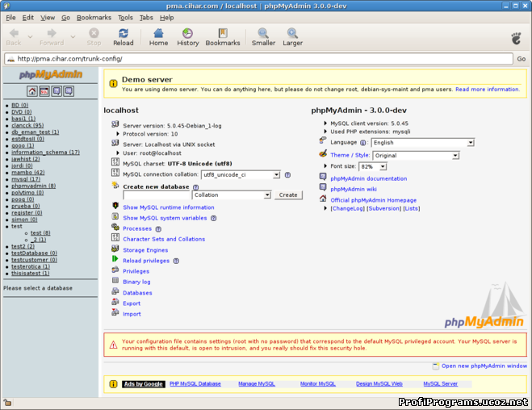The height and width of the screenshot is (410, 532).
Task: Open the View menu
Action: (48, 18)
